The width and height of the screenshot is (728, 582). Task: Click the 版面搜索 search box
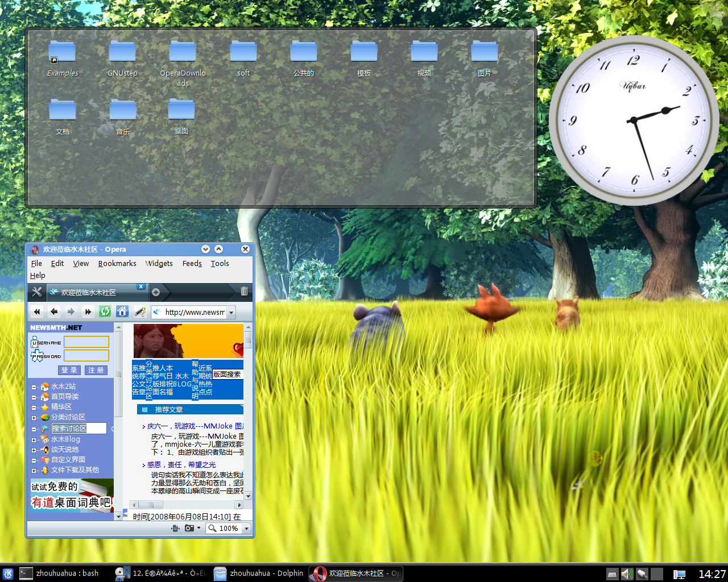click(x=227, y=375)
